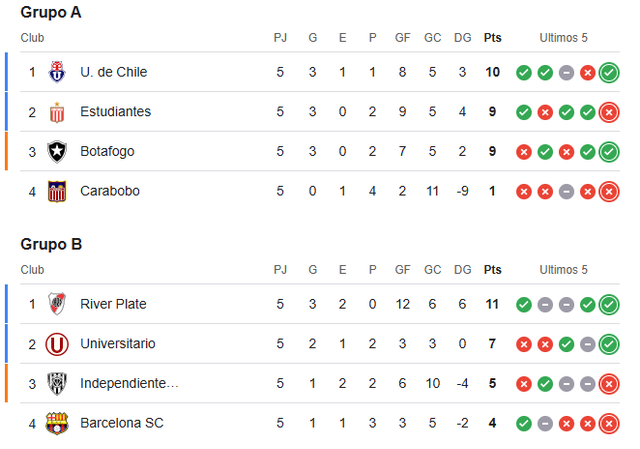
Task: Select Barcelona SC's highlighted latest loss icon
Action: point(609,424)
